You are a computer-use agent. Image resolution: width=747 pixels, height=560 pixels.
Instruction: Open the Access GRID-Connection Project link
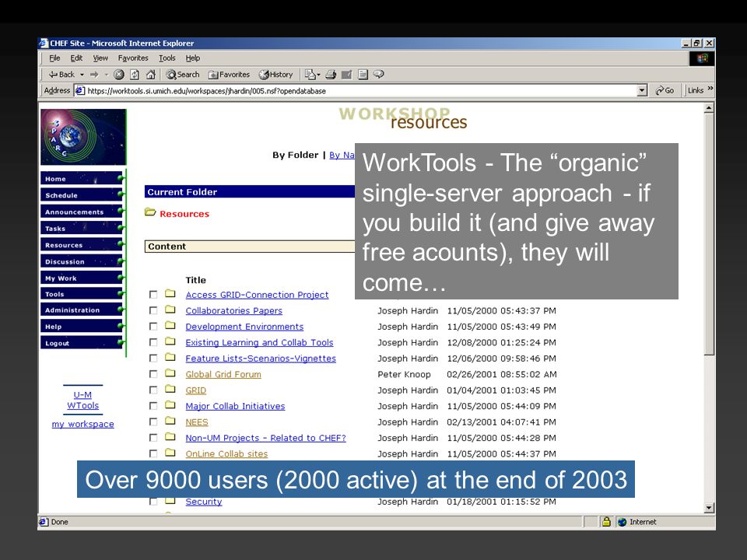point(258,296)
